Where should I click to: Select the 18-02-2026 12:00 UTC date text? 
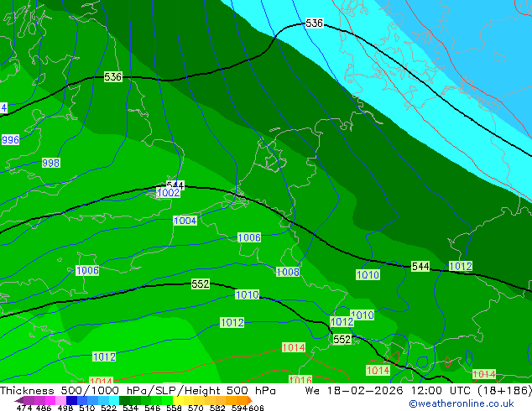pos(399,391)
